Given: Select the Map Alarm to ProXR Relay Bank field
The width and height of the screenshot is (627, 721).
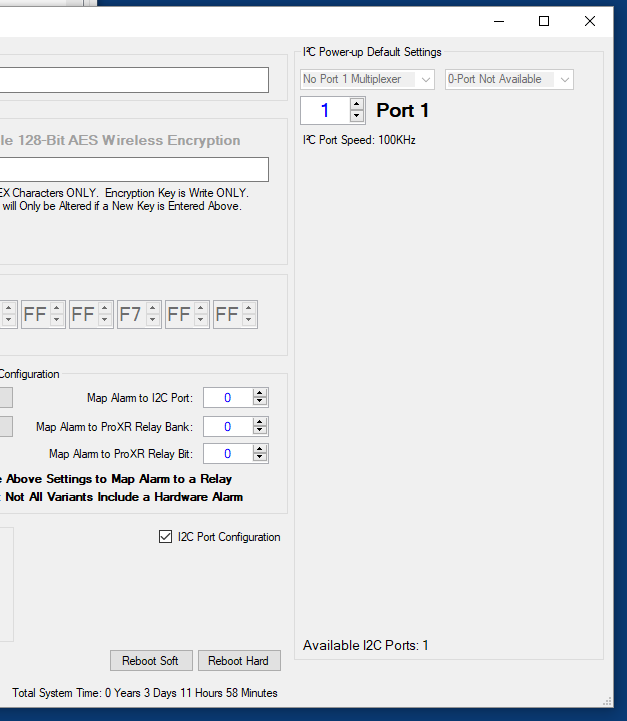Looking at the screenshot, I should [x=227, y=427].
